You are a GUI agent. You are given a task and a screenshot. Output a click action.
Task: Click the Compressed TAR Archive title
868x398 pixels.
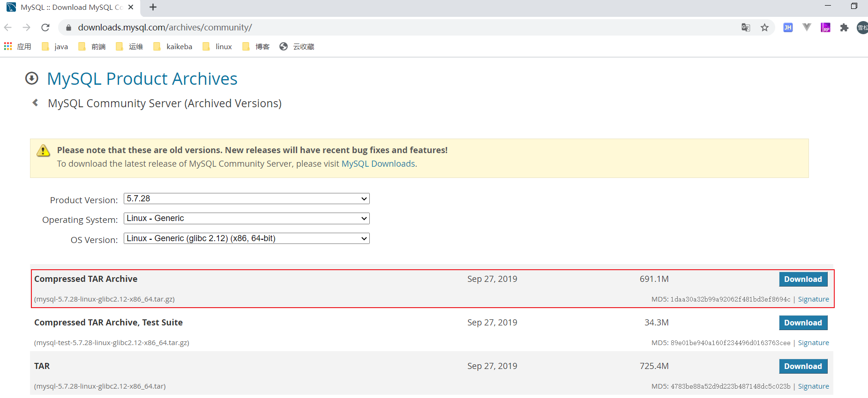pos(86,279)
